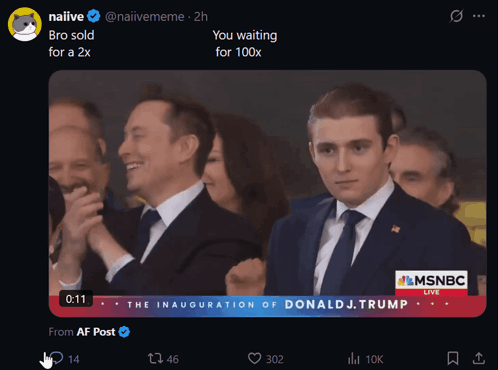Click the 0:11 video duration badge
Screen dimensions: 498x370
click(x=76, y=299)
